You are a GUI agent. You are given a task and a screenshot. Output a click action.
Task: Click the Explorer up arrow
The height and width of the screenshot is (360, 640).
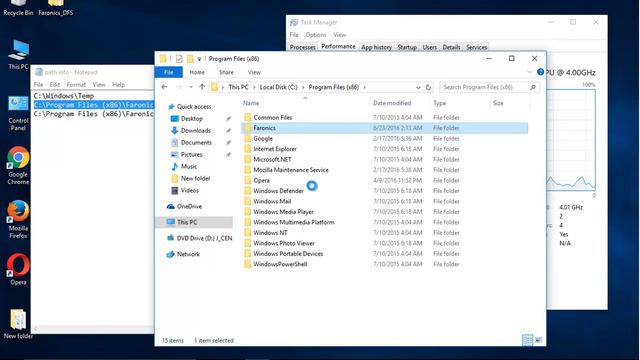coord(202,87)
